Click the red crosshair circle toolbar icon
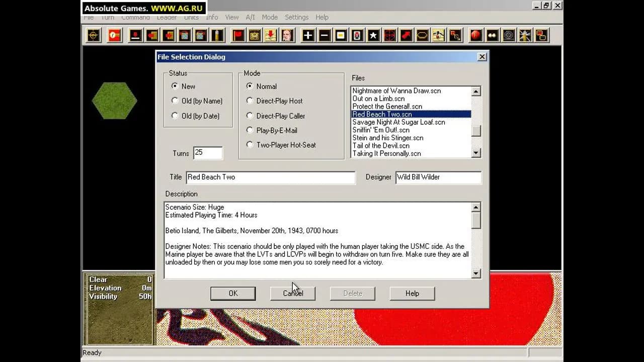This screenshot has height=362, width=644. click(x=390, y=35)
